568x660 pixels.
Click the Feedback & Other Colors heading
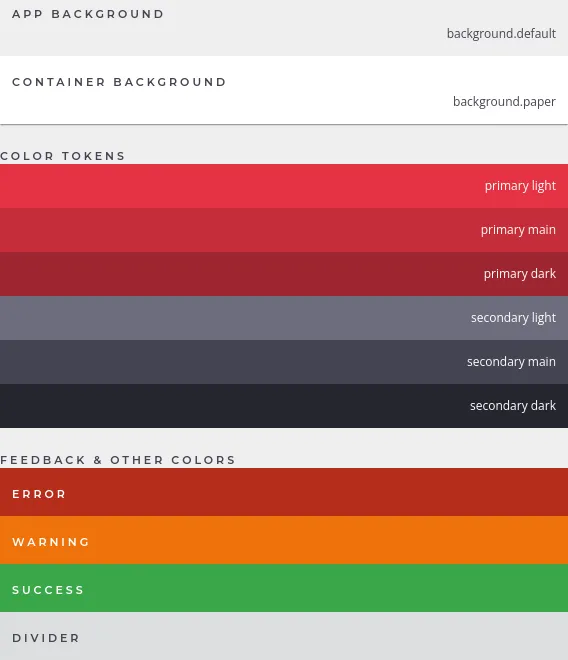117,460
